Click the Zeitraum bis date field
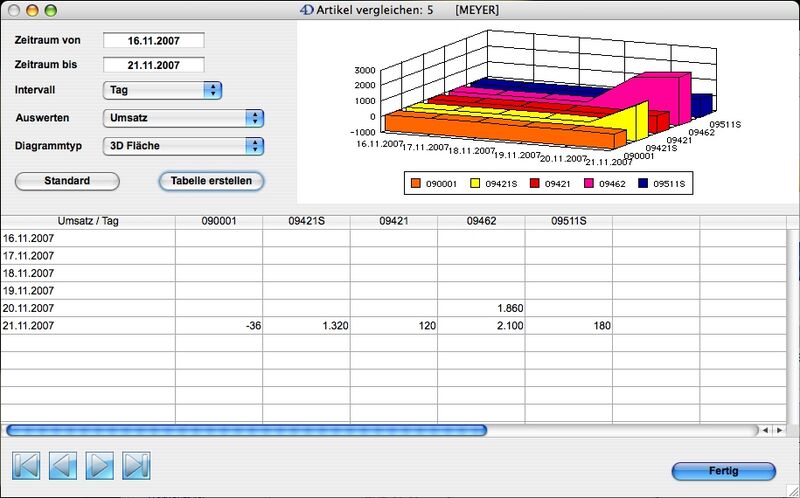The width and height of the screenshot is (800, 498). [154, 66]
